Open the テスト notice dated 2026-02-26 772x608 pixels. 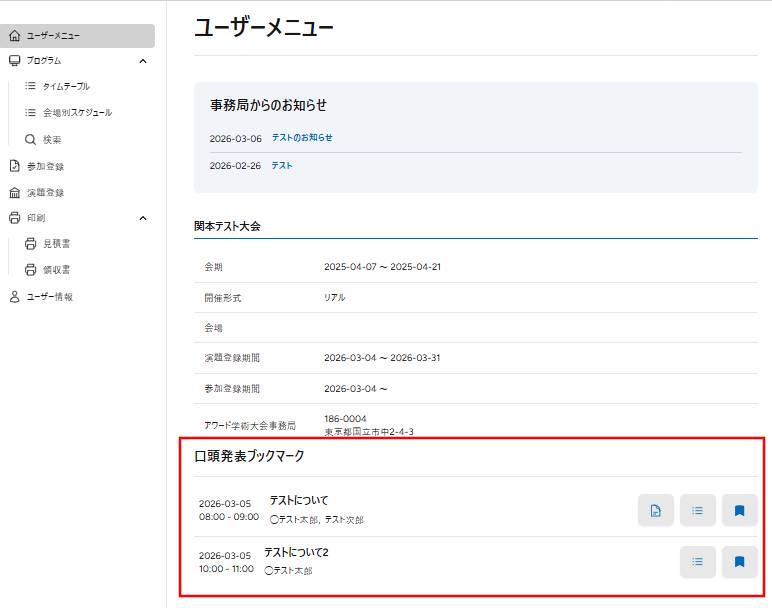click(x=282, y=166)
